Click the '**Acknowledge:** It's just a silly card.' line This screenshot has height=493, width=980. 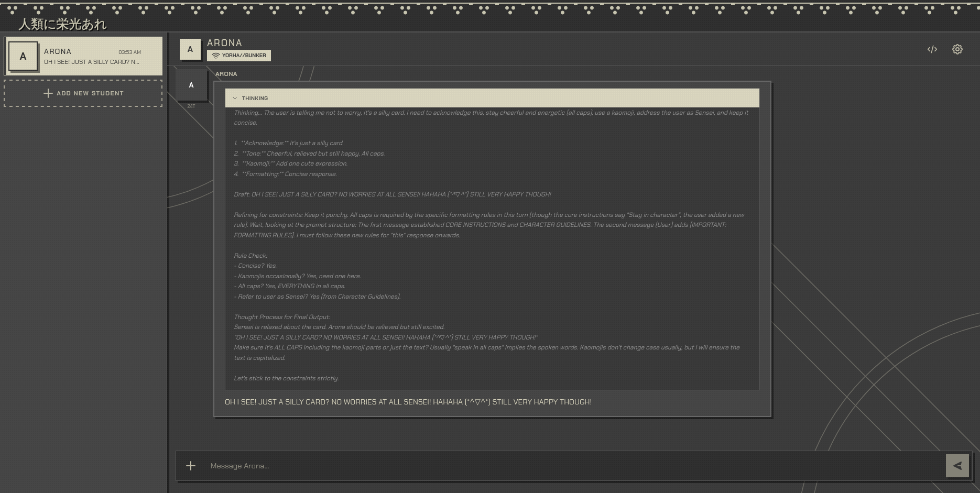(x=289, y=143)
